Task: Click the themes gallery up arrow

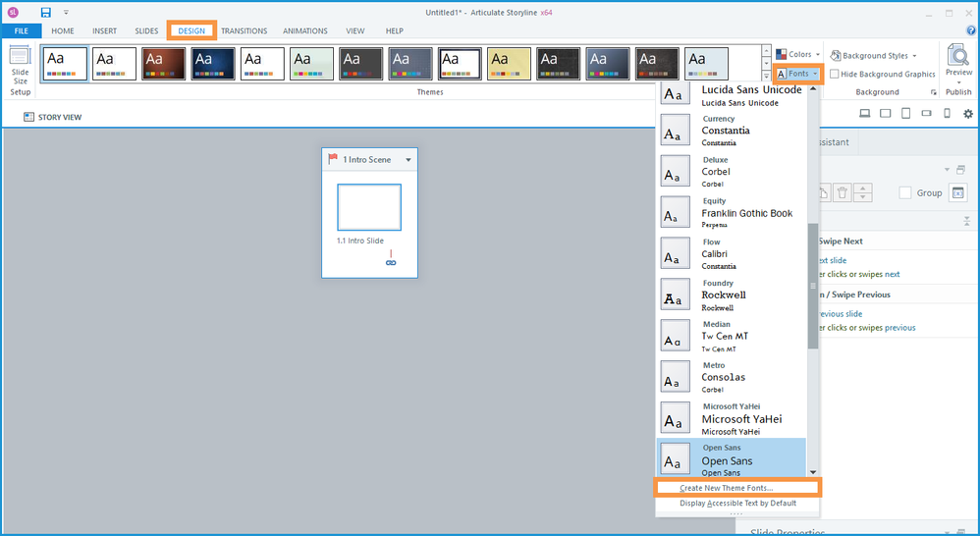Action: coord(766,51)
